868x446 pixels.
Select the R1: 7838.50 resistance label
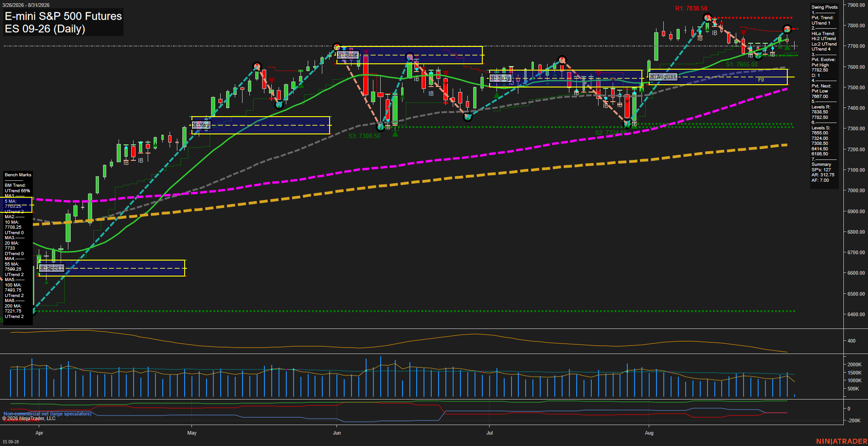[691, 8]
